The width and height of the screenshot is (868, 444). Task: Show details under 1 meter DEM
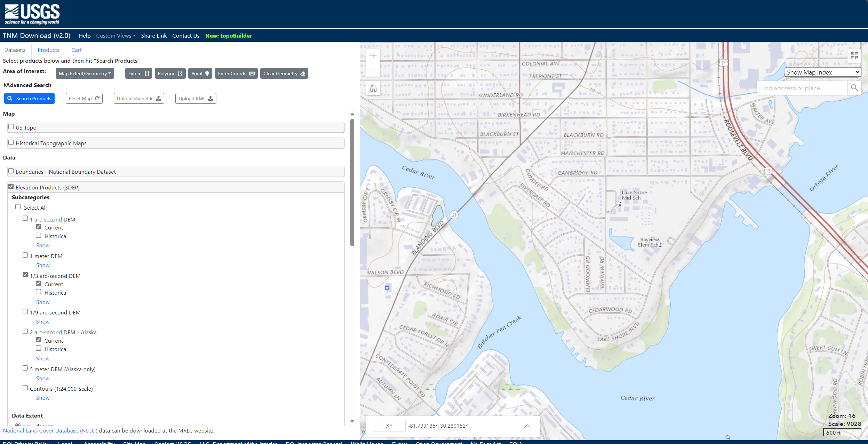click(x=43, y=265)
